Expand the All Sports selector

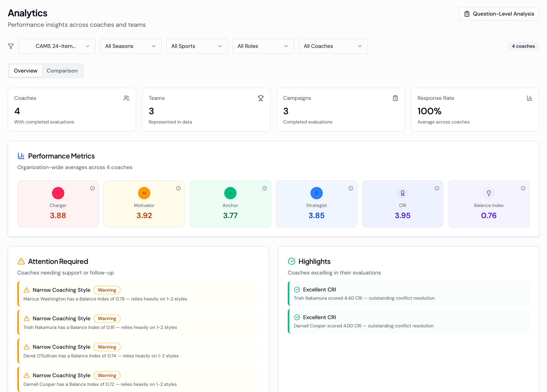click(197, 46)
